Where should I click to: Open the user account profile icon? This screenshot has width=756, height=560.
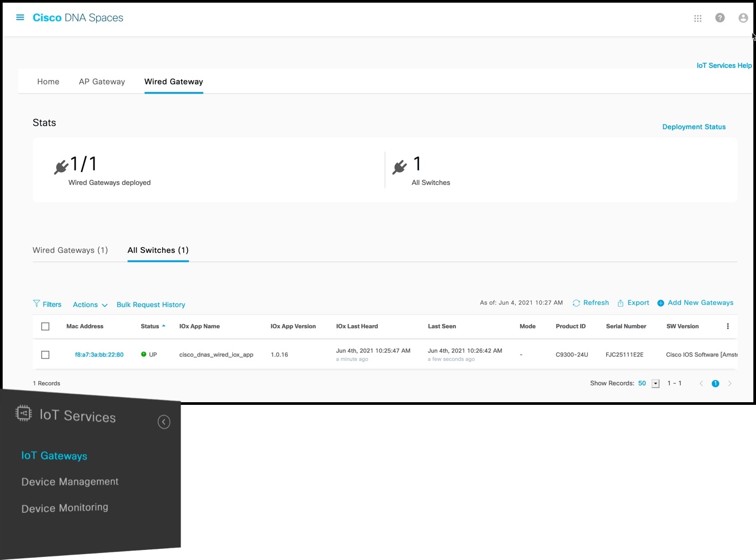pos(743,18)
